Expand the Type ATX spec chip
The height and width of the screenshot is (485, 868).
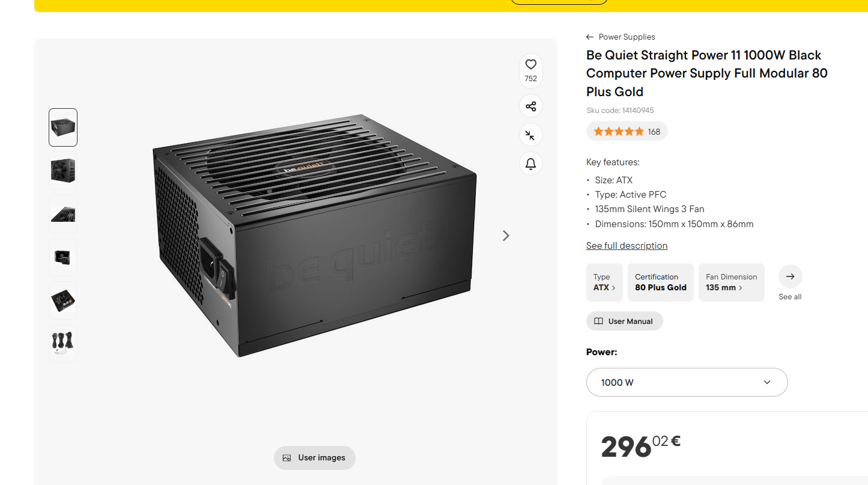(x=604, y=282)
